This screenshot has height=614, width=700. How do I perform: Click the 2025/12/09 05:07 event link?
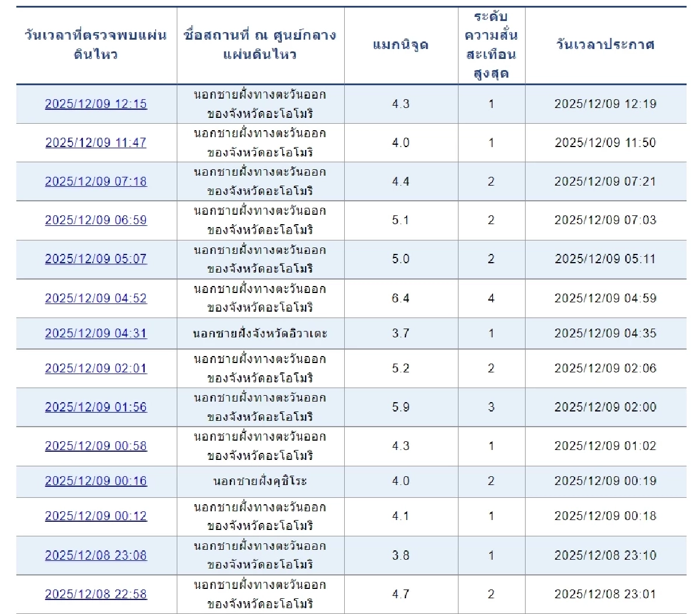(95, 259)
